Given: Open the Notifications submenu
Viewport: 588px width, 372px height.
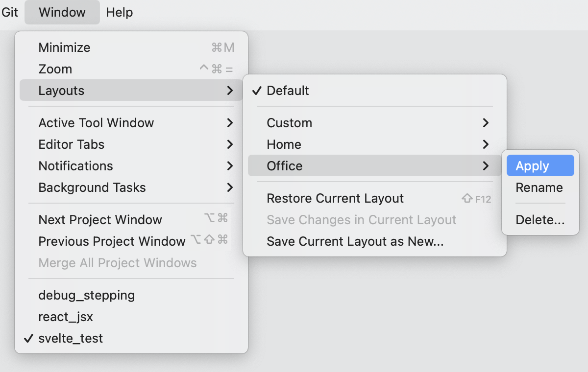Looking at the screenshot, I should pyautogui.click(x=76, y=166).
